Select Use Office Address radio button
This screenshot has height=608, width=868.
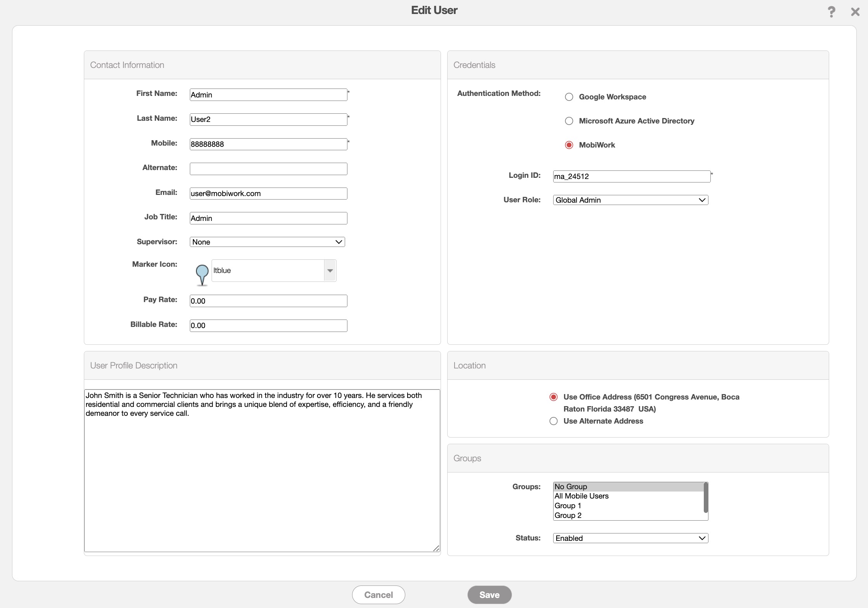click(x=554, y=397)
